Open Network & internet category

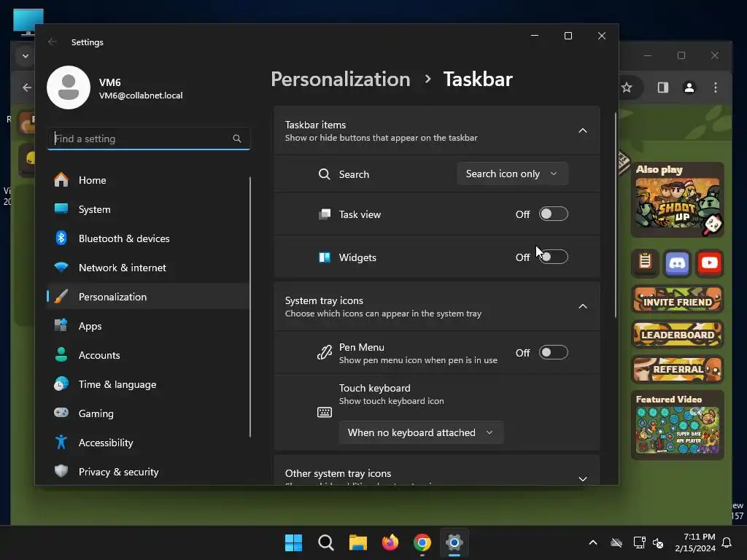click(x=148, y=267)
